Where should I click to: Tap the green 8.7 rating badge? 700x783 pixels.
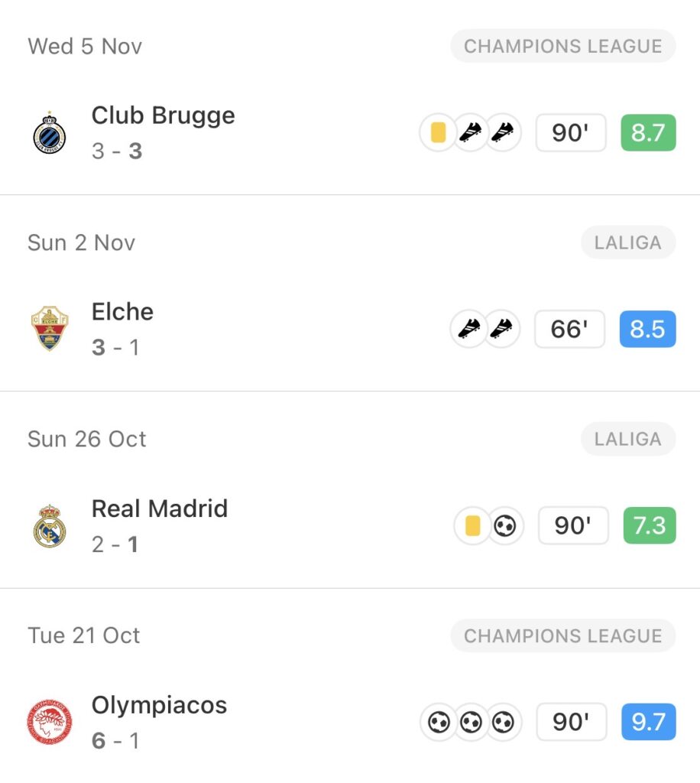(648, 133)
